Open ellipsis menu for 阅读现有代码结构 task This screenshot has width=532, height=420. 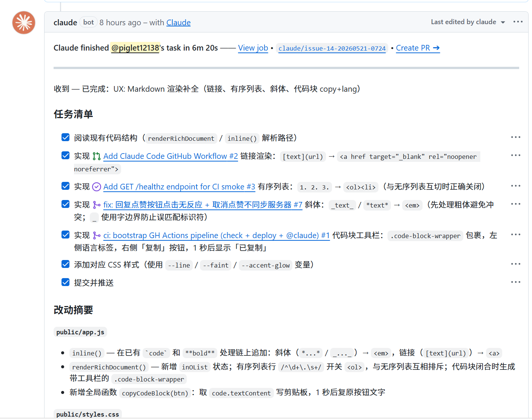coord(515,137)
